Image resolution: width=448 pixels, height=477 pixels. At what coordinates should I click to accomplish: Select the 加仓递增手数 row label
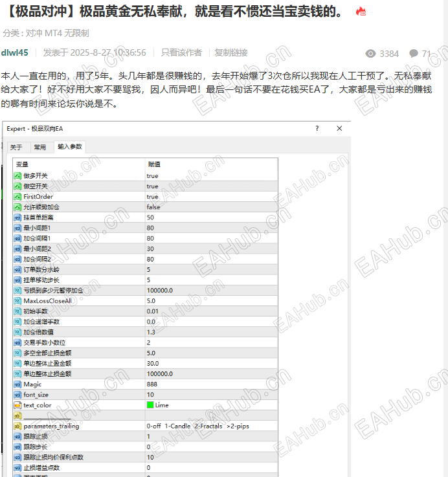coord(41,322)
